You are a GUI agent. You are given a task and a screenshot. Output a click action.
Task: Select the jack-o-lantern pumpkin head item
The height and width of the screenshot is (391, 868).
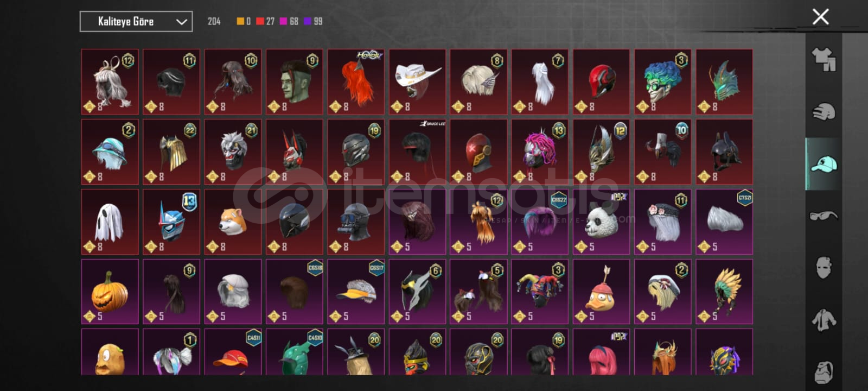(x=110, y=292)
